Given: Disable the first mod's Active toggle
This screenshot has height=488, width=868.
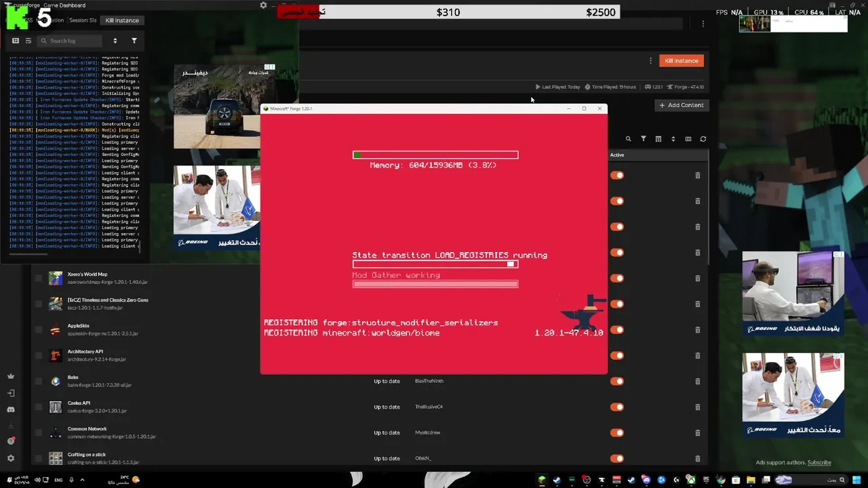Looking at the screenshot, I should pos(617,176).
